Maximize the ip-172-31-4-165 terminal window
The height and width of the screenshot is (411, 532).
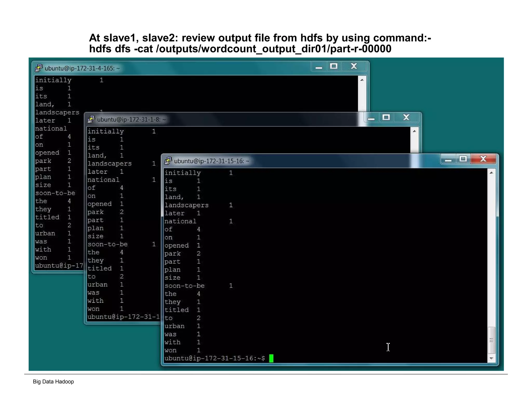[334, 67]
